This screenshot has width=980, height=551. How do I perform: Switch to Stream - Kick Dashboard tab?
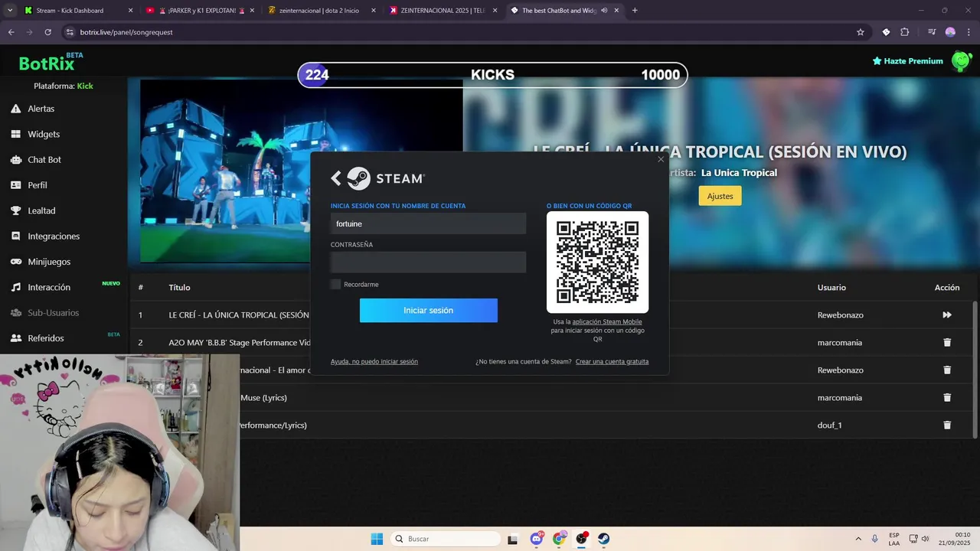77,11
